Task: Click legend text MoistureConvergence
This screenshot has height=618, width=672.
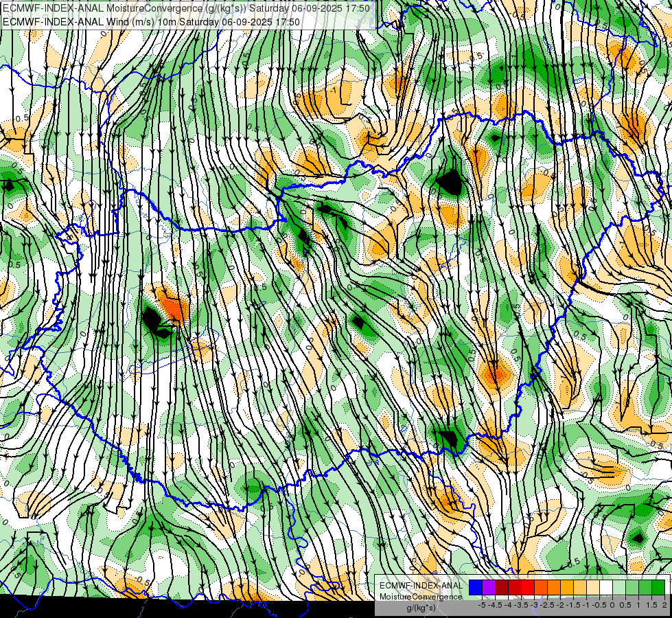Action: coord(421,597)
